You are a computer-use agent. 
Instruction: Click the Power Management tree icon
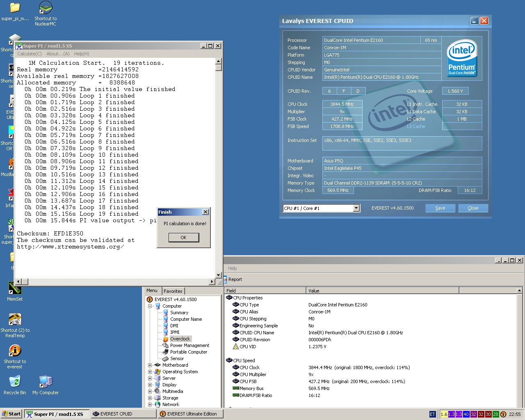[x=166, y=345]
